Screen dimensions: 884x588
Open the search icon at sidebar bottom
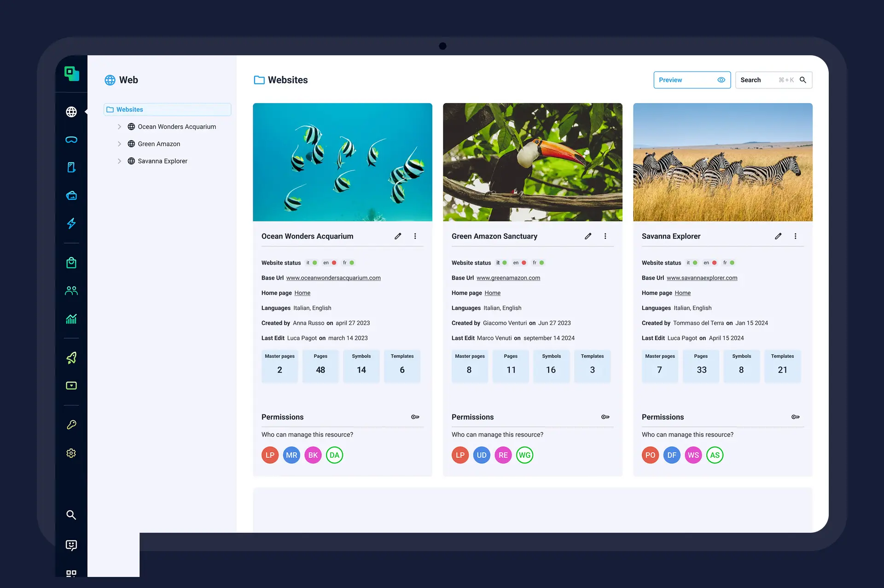(x=71, y=515)
